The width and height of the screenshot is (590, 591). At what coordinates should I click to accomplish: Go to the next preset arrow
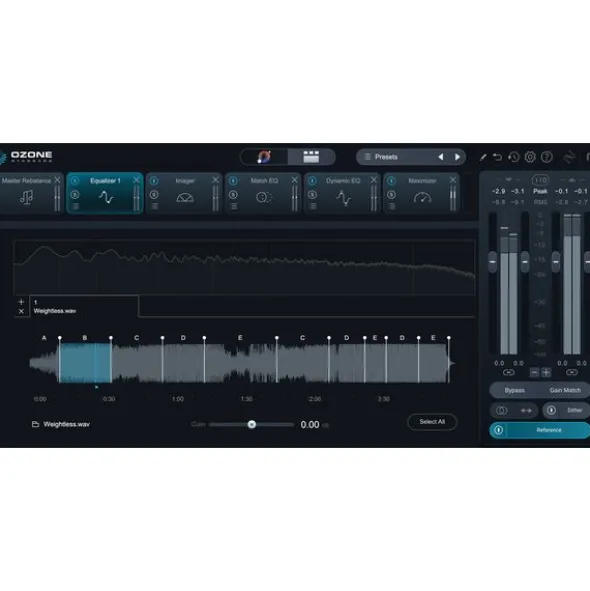457,157
